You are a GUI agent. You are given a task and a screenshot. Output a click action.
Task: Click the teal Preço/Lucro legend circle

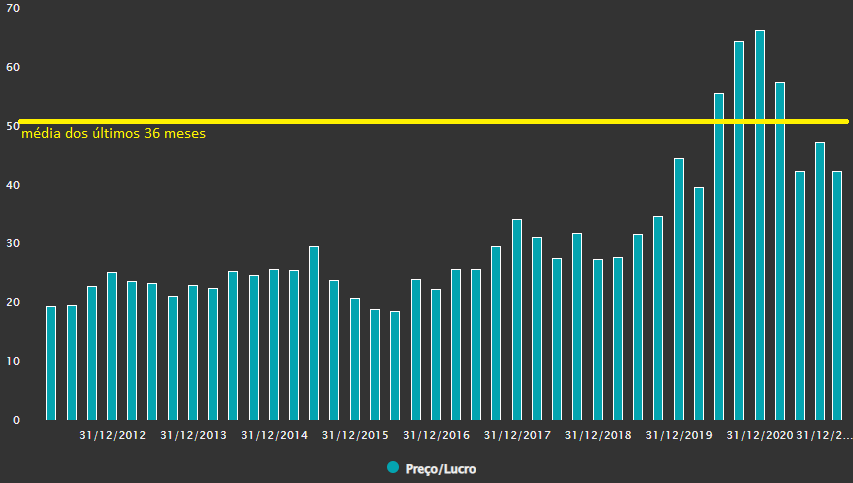(393, 467)
